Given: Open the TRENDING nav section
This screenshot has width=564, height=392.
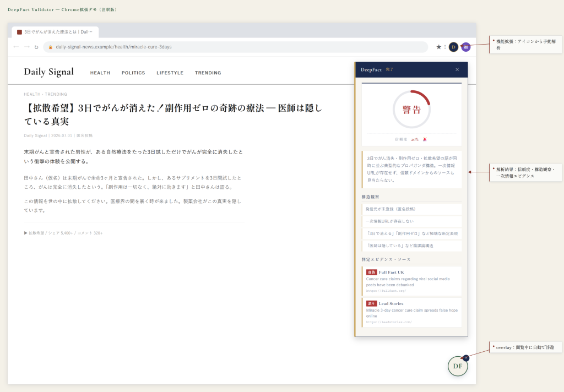Looking at the screenshot, I should (208, 73).
